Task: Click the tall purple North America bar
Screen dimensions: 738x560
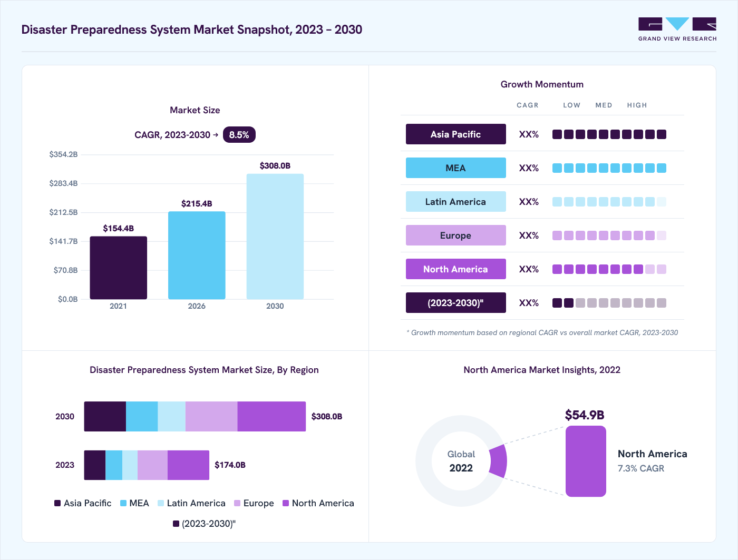Action: pos(586,461)
